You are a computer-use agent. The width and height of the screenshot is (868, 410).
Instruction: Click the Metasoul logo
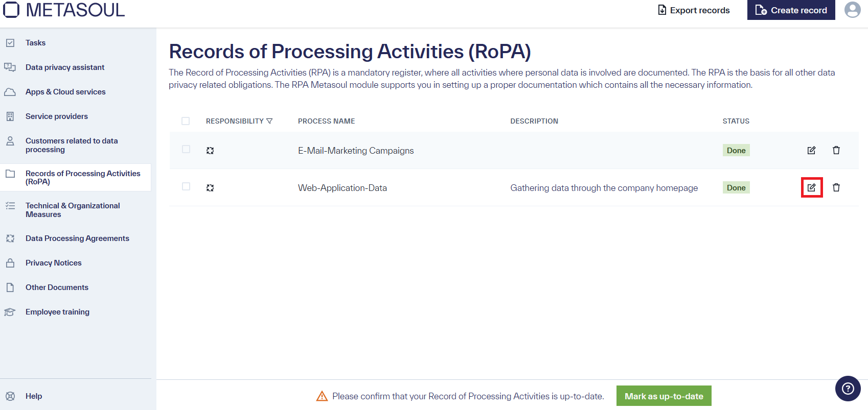coord(63,10)
